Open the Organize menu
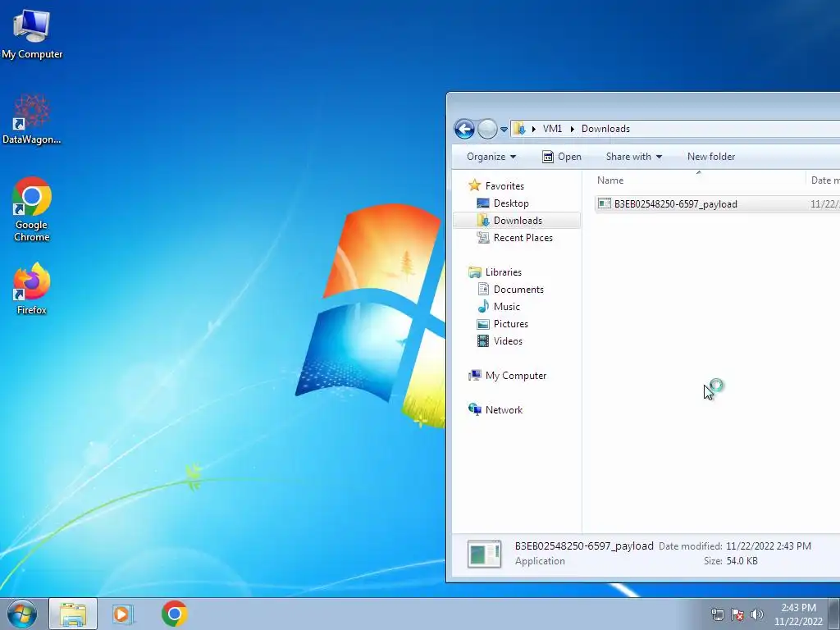This screenshot has width=840, height=630. (x=491, y=157)
